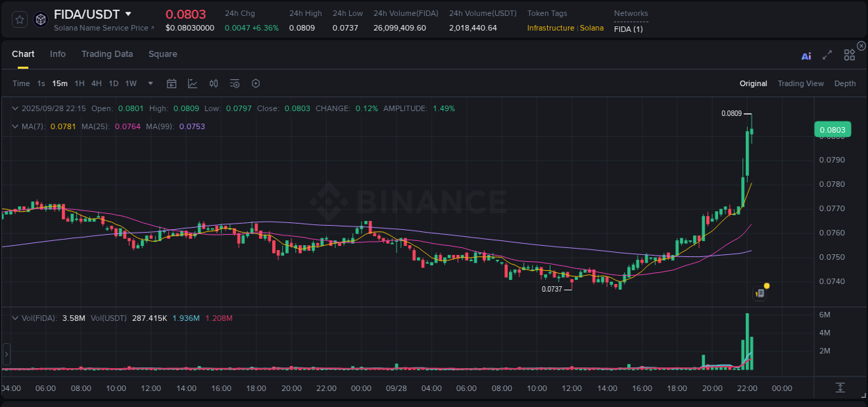868x407 pixels.
Task: Favorite FIDA/USDT using the star icon
Action: tap(19, 19)
